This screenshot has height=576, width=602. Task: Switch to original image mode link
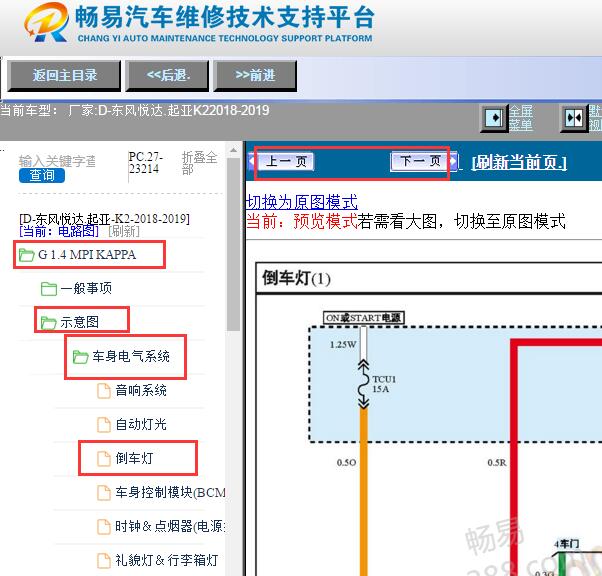pyautogui.click(x=301, y=202)
